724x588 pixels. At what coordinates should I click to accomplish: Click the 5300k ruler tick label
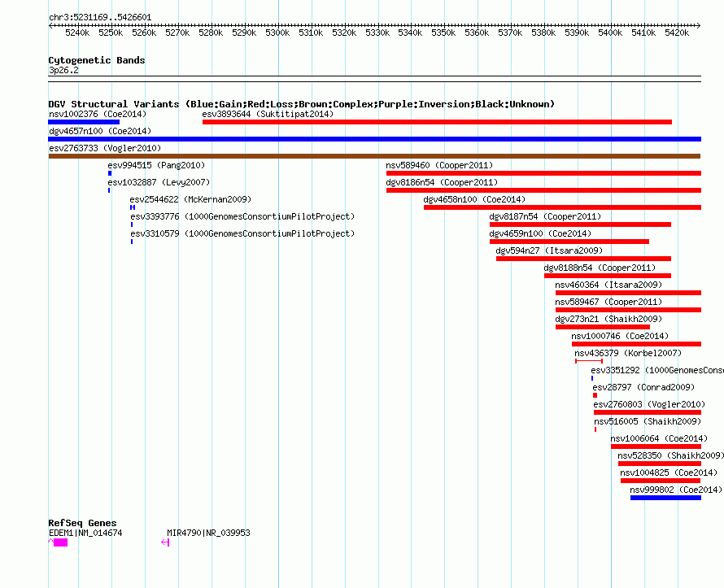point(277,33)
